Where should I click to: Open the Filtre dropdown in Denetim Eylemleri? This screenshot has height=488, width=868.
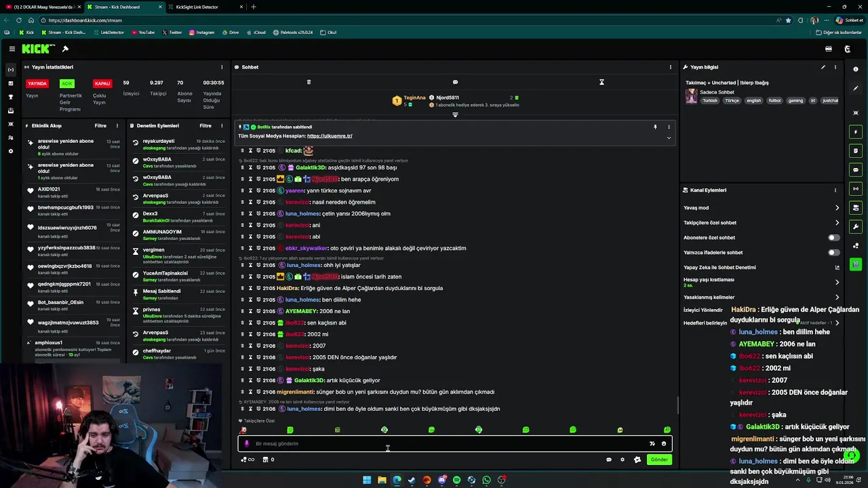click(205, 125)
